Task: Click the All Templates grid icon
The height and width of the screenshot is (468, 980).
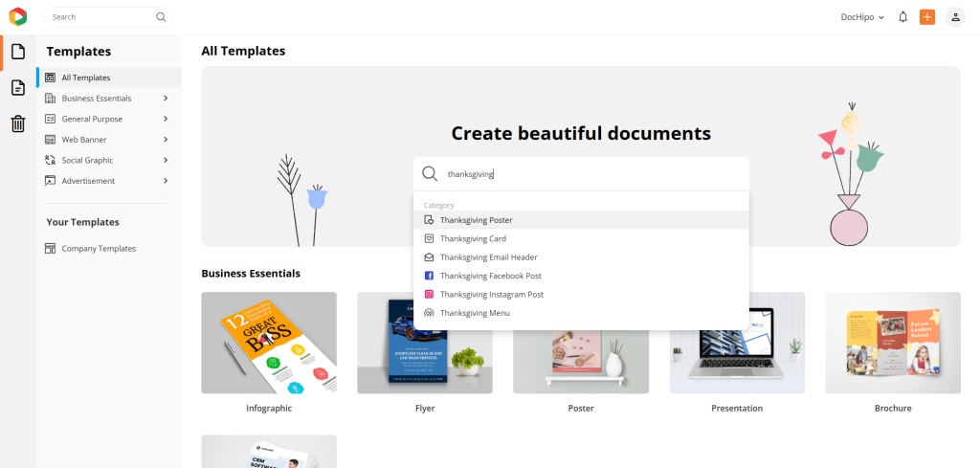Action: pos(50,78)
